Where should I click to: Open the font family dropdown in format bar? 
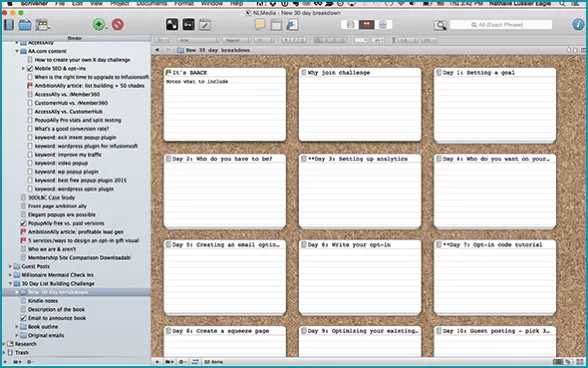click(198, 40)
